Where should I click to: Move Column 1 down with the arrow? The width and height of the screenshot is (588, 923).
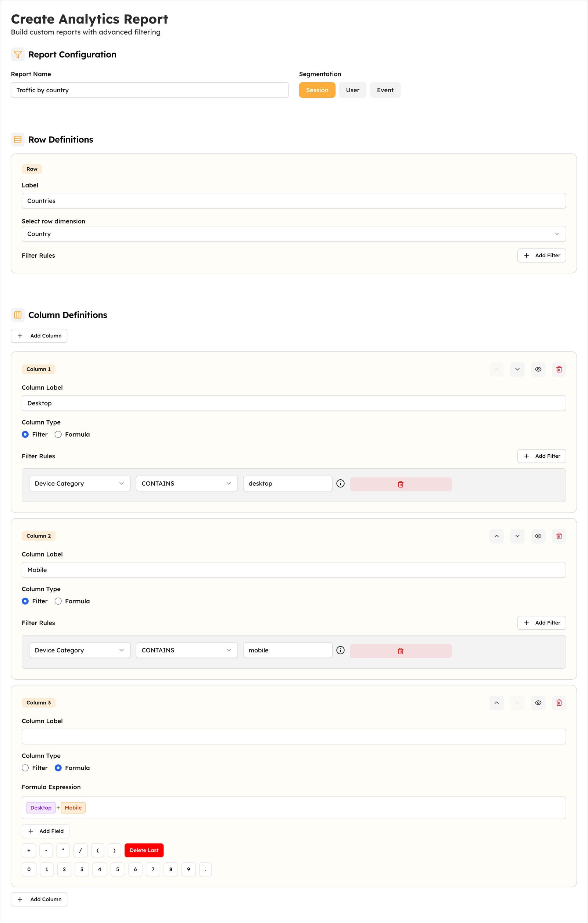517,369
